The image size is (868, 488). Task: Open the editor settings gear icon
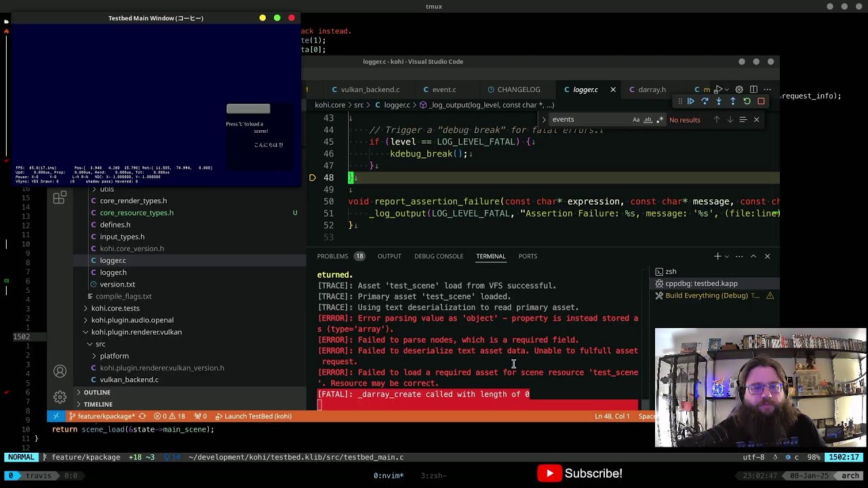click(x=739, y=89)
